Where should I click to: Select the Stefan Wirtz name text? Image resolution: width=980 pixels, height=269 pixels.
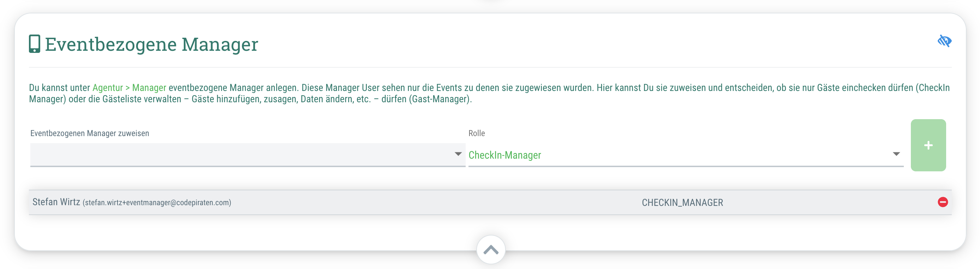coord(56,202)
